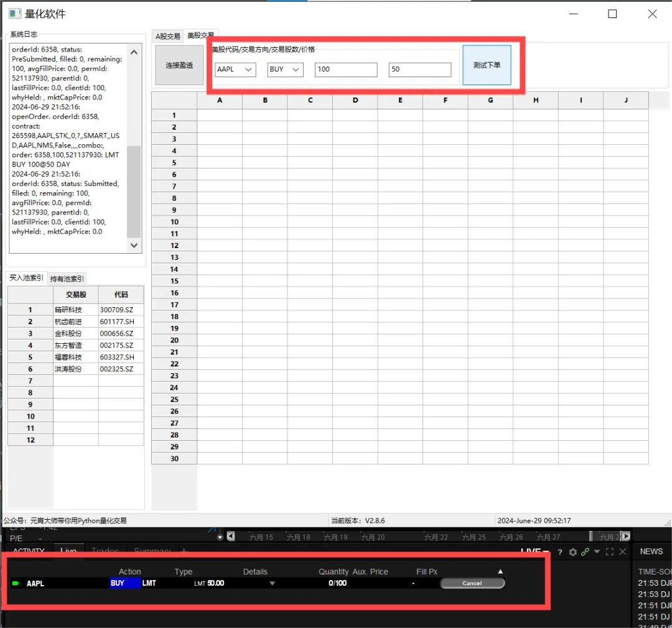Click the question mark help icon
The height and width of the screenshot is (628, 672).
(x=560, y=552)
